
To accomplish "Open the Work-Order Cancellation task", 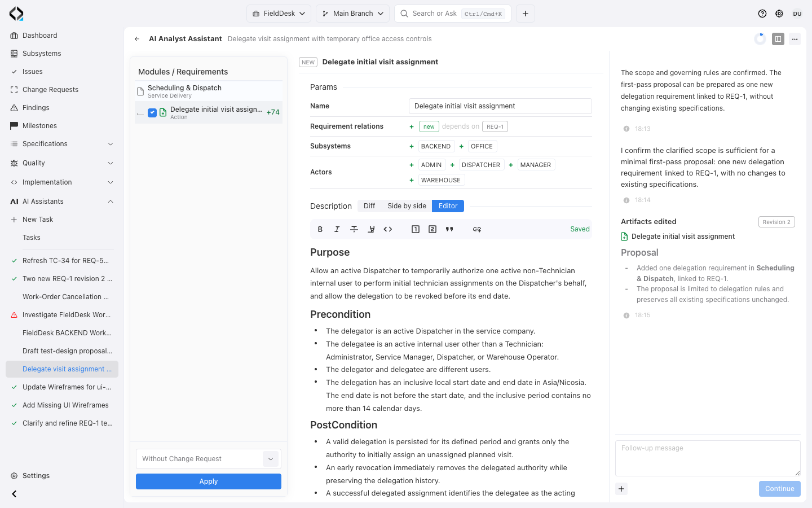I will [62, 297].
